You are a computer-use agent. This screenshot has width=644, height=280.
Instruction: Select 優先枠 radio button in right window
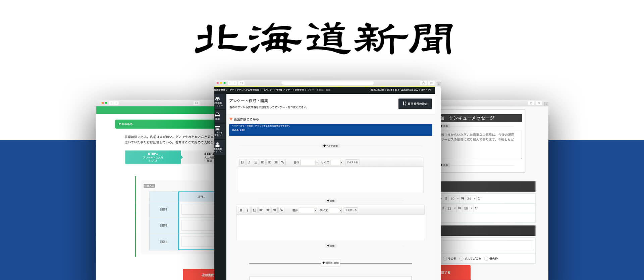(486, 259)
